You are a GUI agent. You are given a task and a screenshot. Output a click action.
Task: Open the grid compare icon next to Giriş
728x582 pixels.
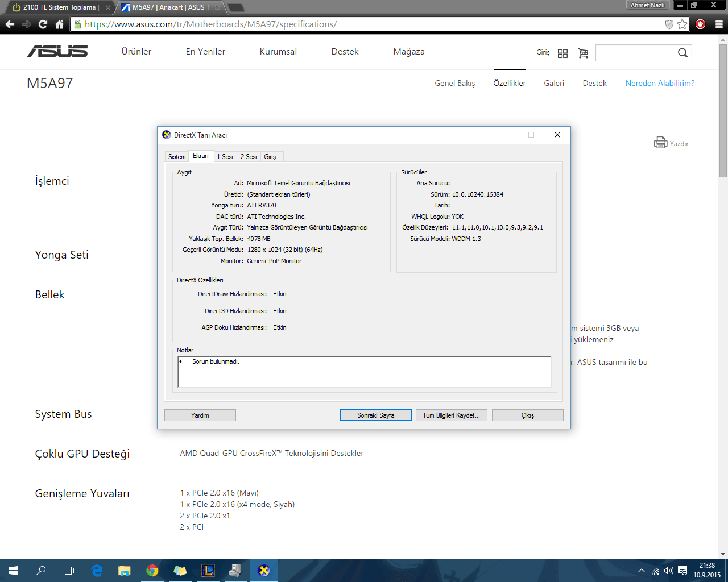tap(562, 53)
